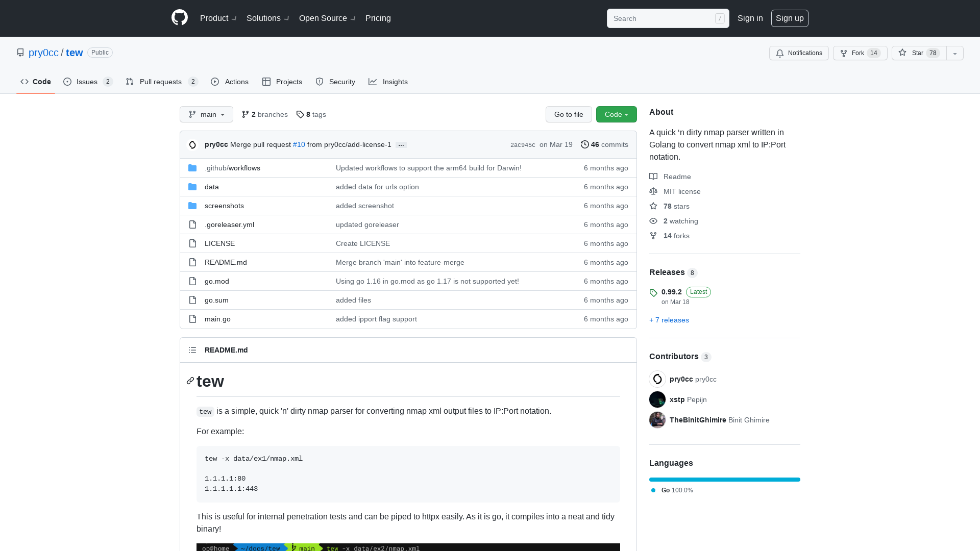Image resolution: width=980 pixels, height=551 pixels.
Task: Expand the Solutions menu
Action: (x=268, y=18)
